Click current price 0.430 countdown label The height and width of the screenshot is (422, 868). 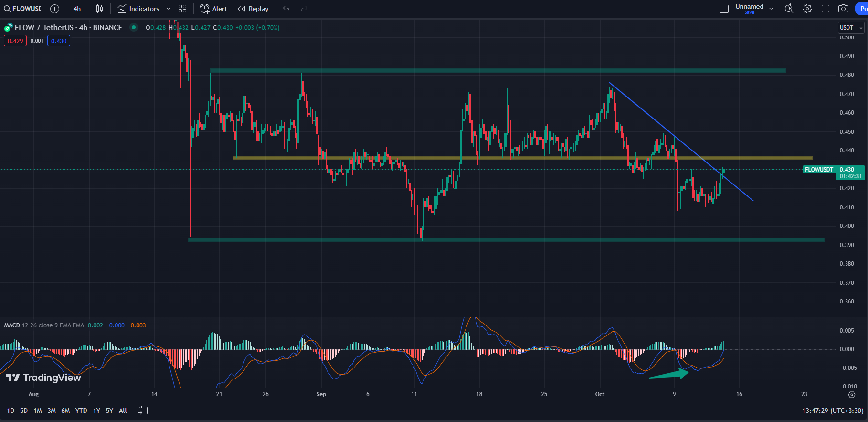[x=851, y=173]
